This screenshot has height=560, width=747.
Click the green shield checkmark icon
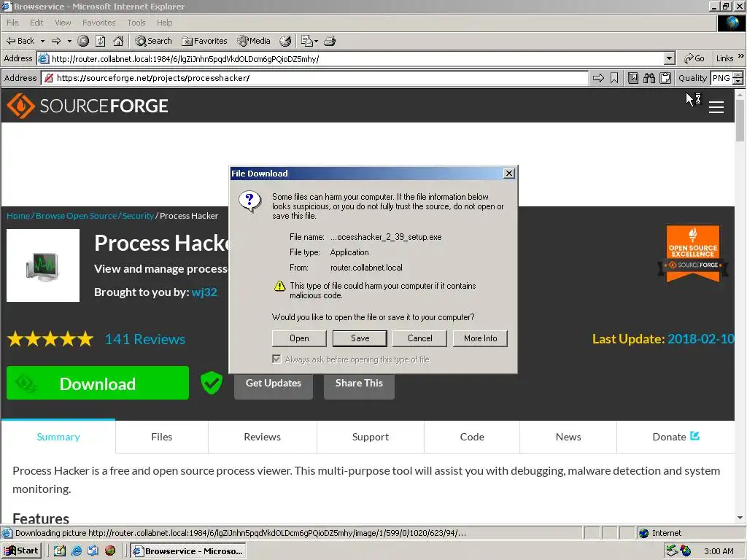point(212,382)
